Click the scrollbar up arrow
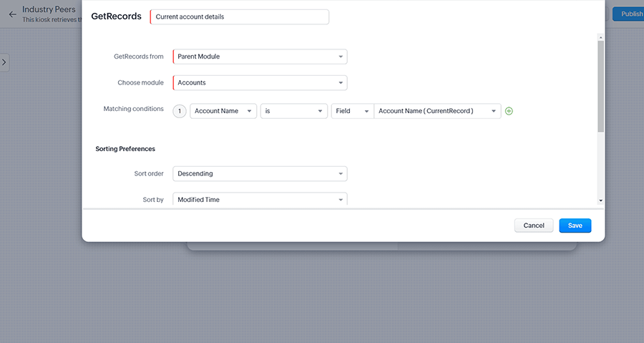This screenshot has height=343, width=644. 601,37
